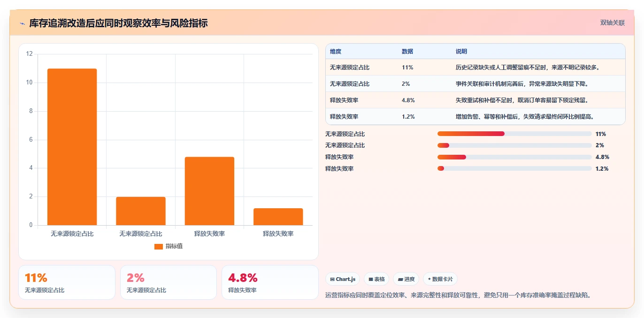Click the description starting 失败重试和补偿不足

click(x=522, y=100)
